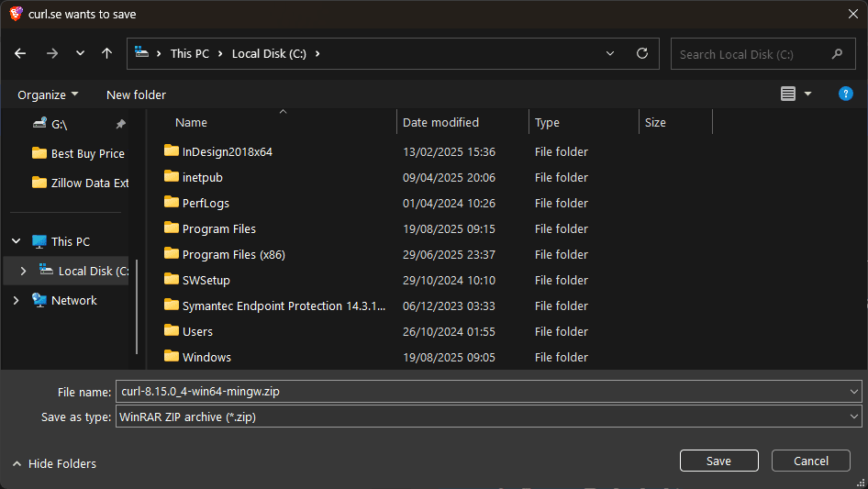This screenshot has width=868, height=489.
Task: Select the Windows folder icon
Action: point(172,356)
